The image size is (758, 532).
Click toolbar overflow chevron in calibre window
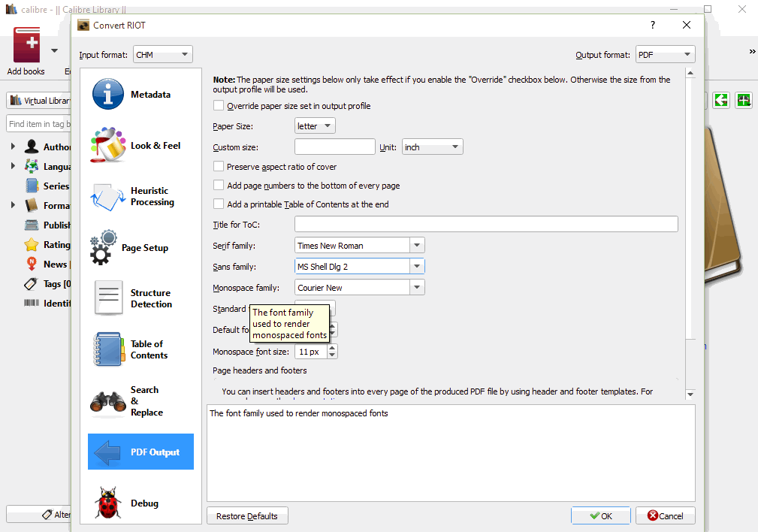(x=752, y=51)
